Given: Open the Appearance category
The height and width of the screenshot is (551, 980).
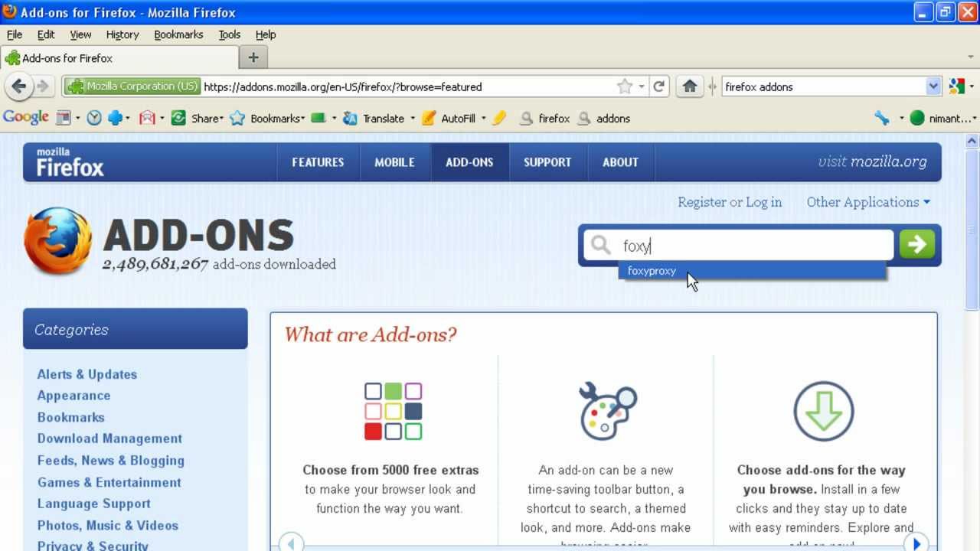Looking at the screenshot, I should (x=74, y=396).
